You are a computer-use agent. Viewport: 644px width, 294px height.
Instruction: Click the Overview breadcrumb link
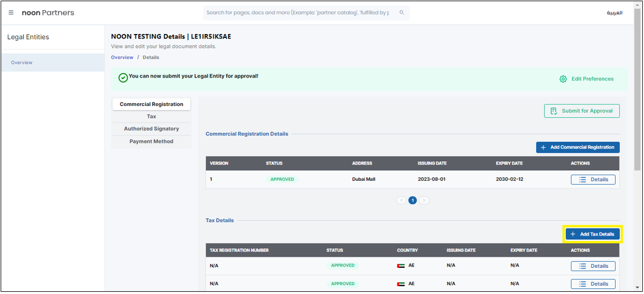click(122, 57)
